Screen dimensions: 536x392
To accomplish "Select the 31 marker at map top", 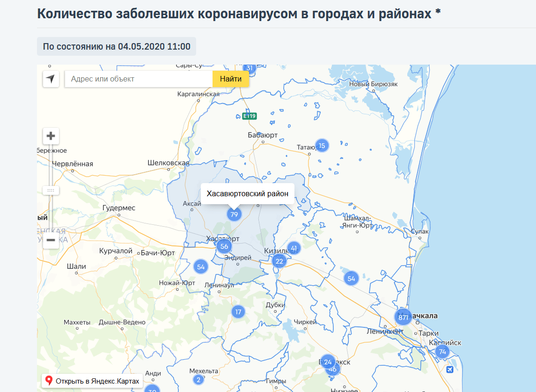I will pyautogui.click(x=249, y=67).
